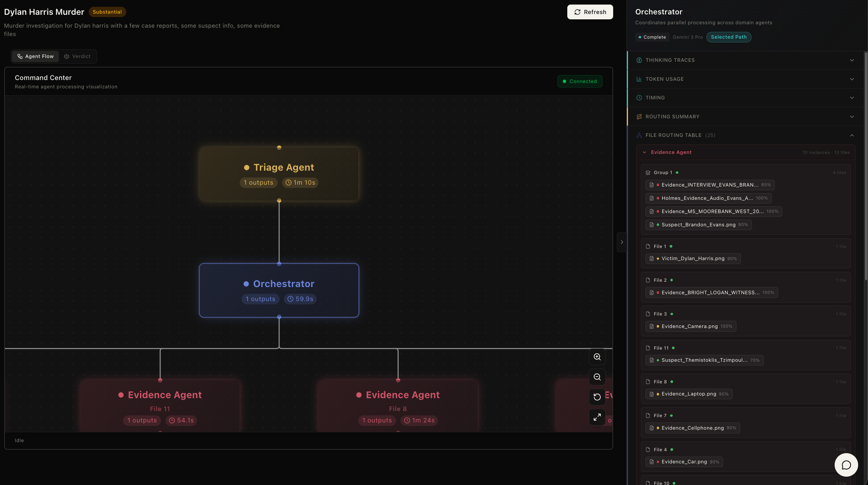
Task: Click the Thinking Traces brain icon
Action: pos(639,60)
